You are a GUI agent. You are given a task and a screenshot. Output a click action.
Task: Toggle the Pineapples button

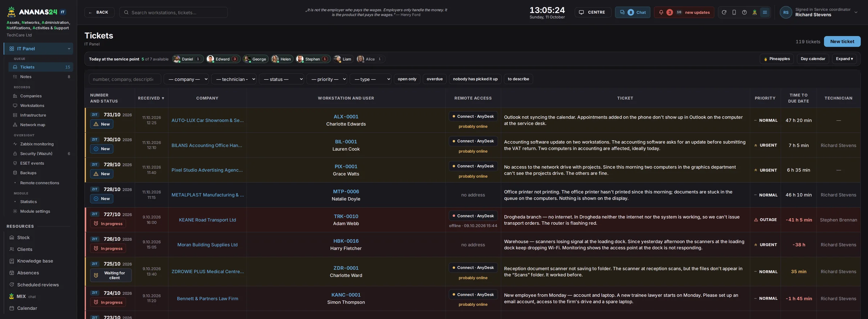click(776, 59)
